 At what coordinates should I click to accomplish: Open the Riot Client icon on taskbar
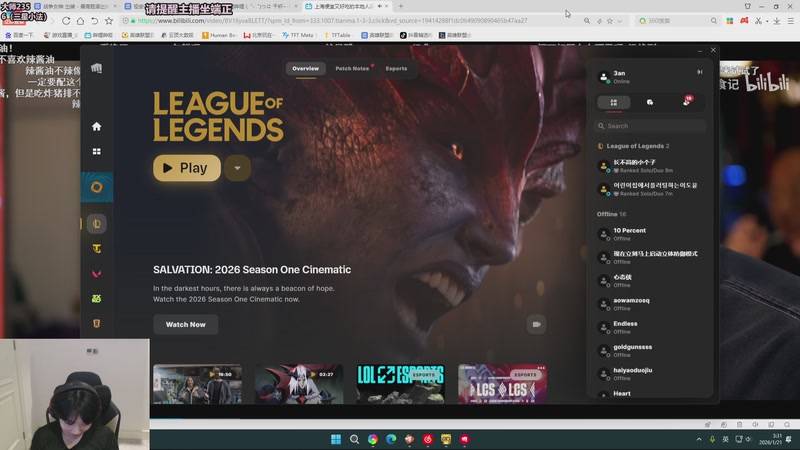[x=464, y=439]
